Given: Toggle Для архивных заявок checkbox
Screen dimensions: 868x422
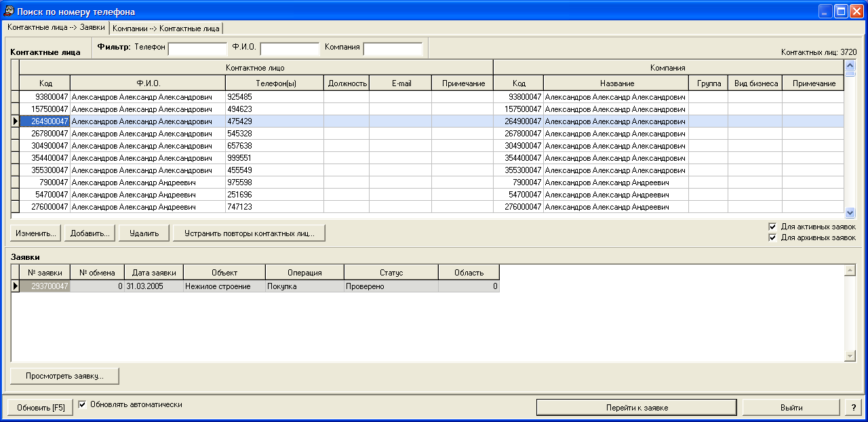Looking at the screenshot, I should pyautogui.click(x=772, y=238).
